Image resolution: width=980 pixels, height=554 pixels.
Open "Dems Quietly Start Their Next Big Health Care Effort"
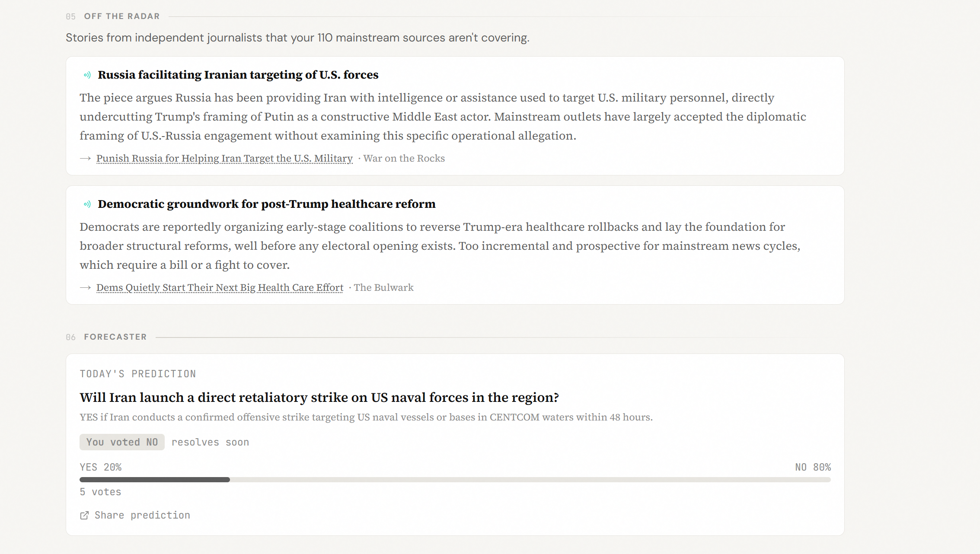click(220, 288)
